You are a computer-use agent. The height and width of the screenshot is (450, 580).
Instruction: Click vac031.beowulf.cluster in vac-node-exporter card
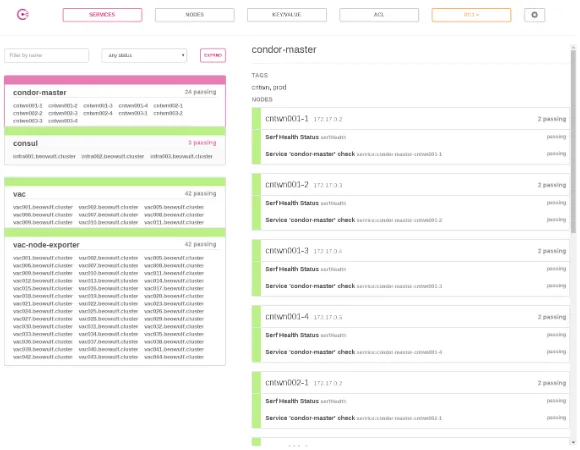coord(108,326)
